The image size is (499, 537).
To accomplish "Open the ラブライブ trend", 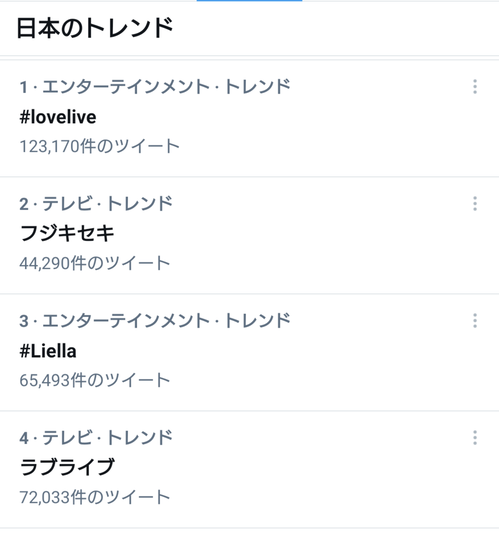I will [67, 467].
